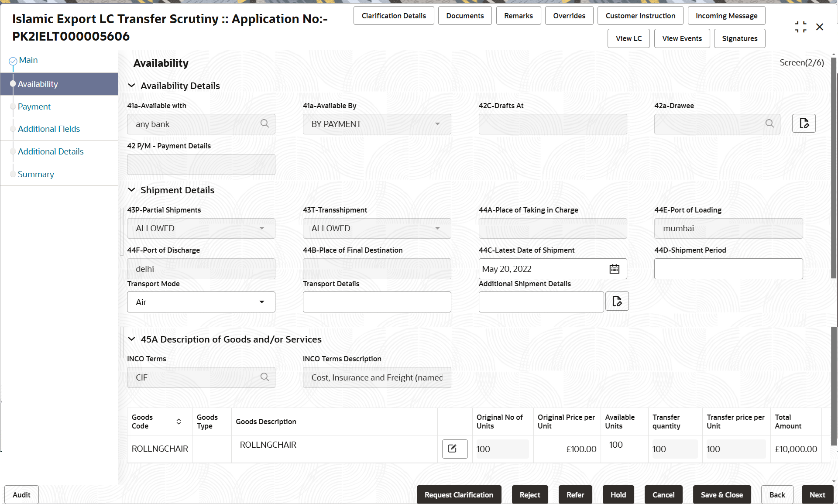Image resolution: width=838 pixels, height=504 pixels.
Task: Open the 41a-Available By dropdown
Action: click(438, 124)
